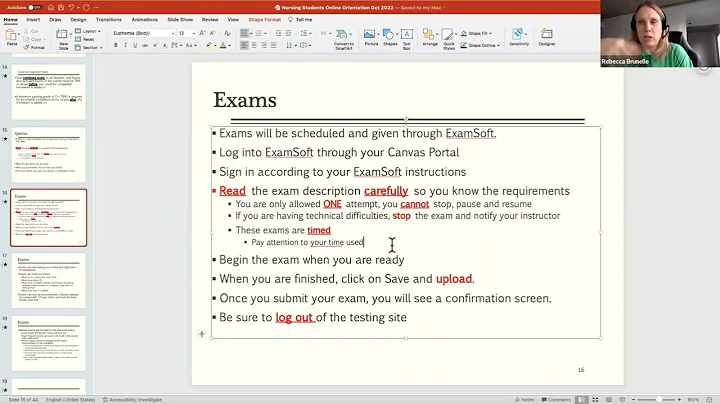This screenshot has height=404, width=720.
Task: Insert a Text Box
Action: point(406,39)
